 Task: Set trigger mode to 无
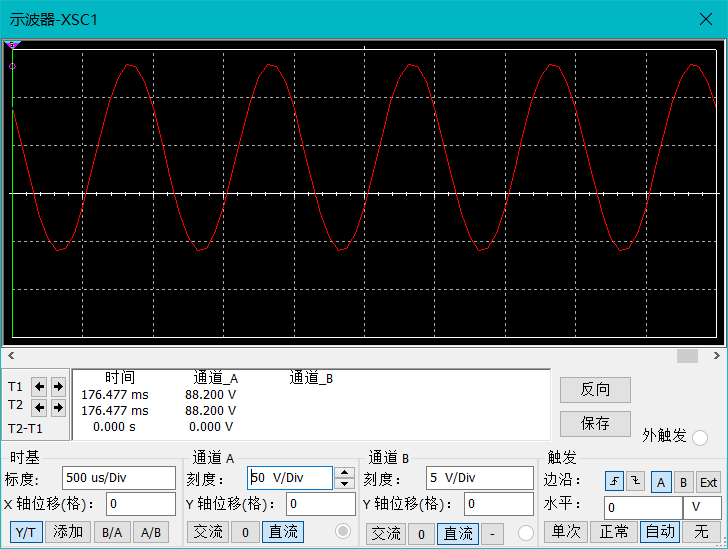pyautogui.click(x=701, y=532)
